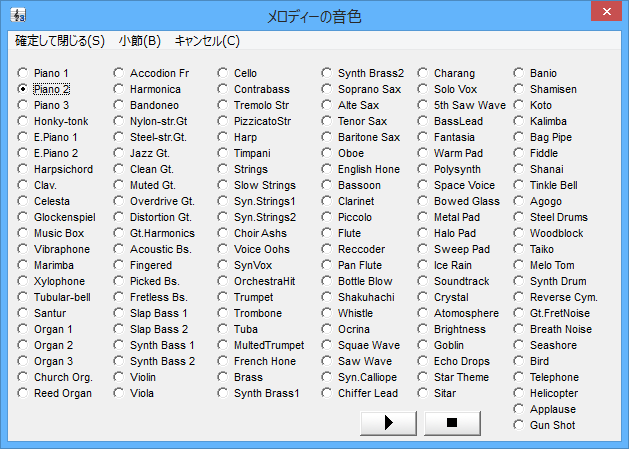Select the Trumpet tone
The image size is (629, 449).
point(223,297)
